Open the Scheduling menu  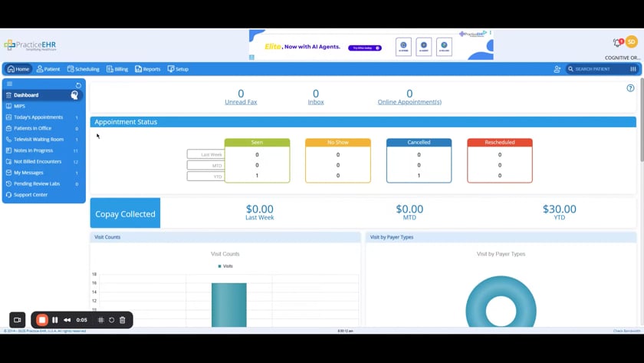[x=84, y=69]
